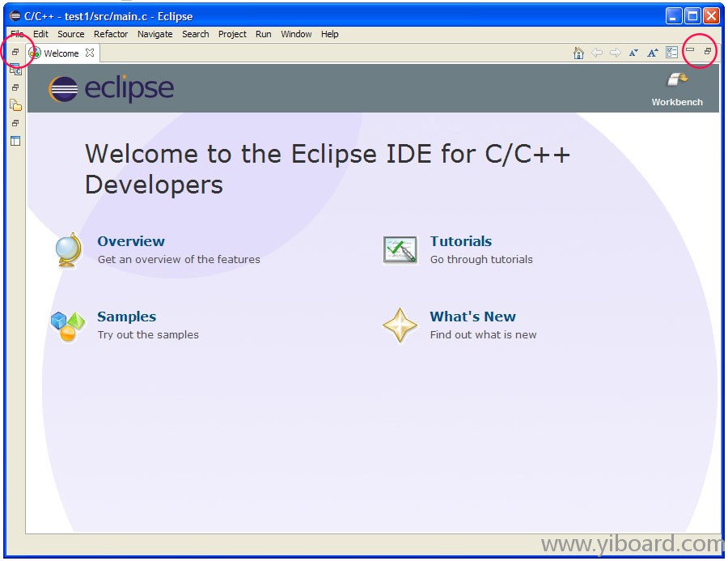
Task: Open the Refactor menu
Action: point(111,34)
